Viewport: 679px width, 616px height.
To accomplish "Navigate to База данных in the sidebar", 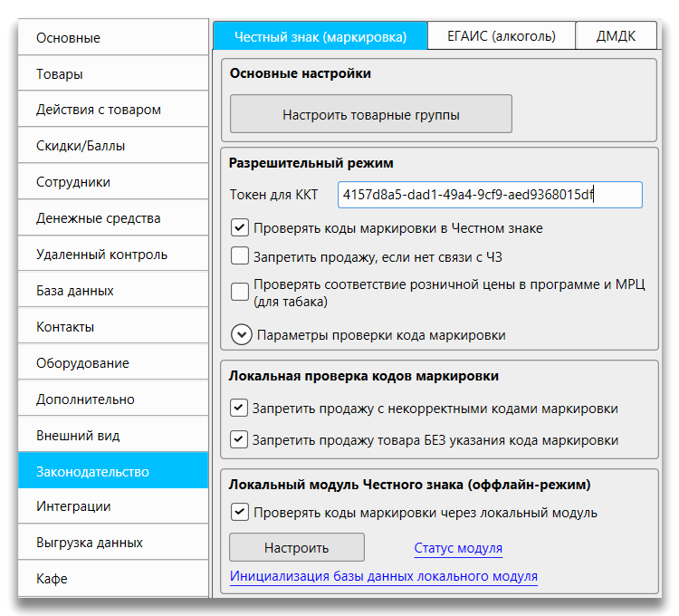I will tap(113, 291).
